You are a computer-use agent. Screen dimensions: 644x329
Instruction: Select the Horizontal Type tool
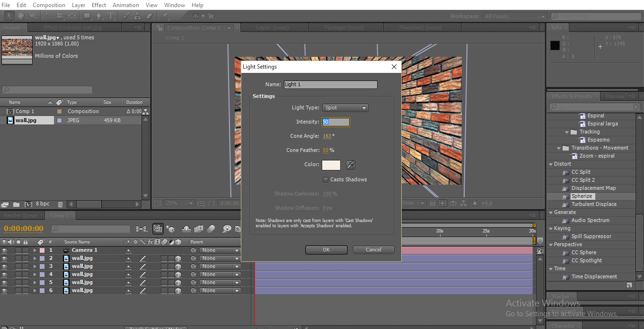tap(111, 16)
